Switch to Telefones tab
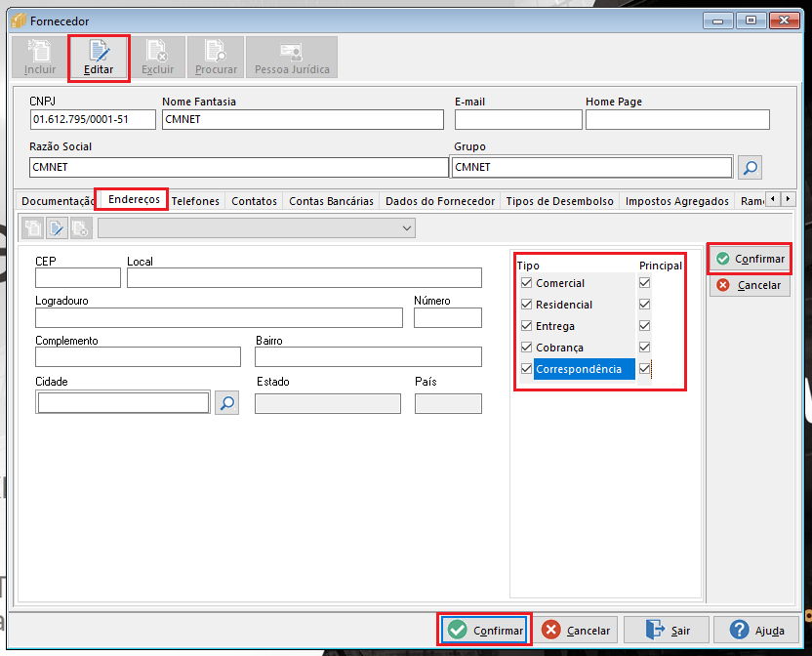 (195, 201)
